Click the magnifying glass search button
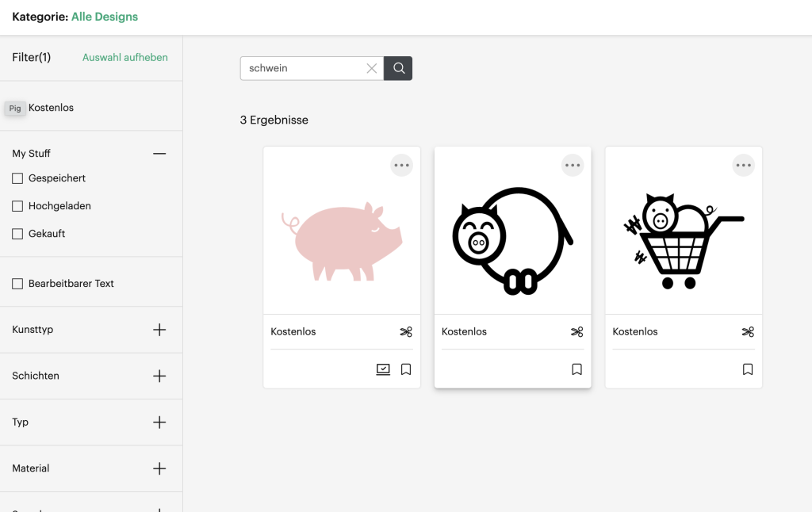 tap(398, 68)
